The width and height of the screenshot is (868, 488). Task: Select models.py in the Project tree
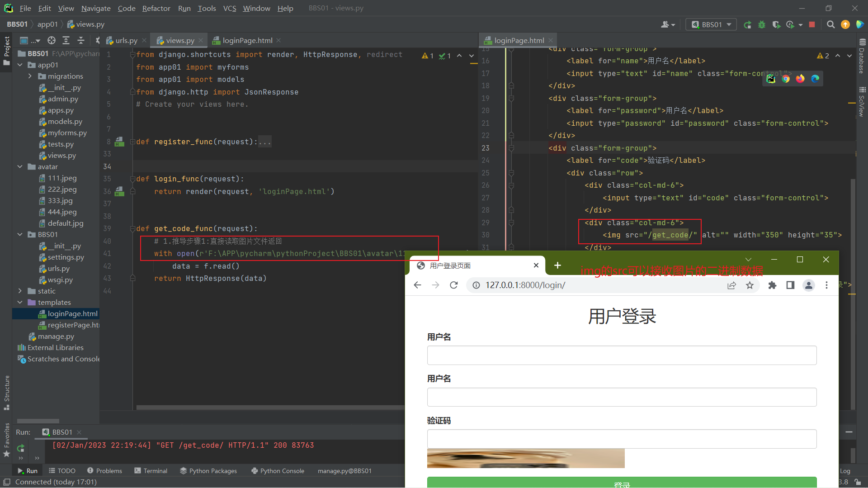pos(61,122)
